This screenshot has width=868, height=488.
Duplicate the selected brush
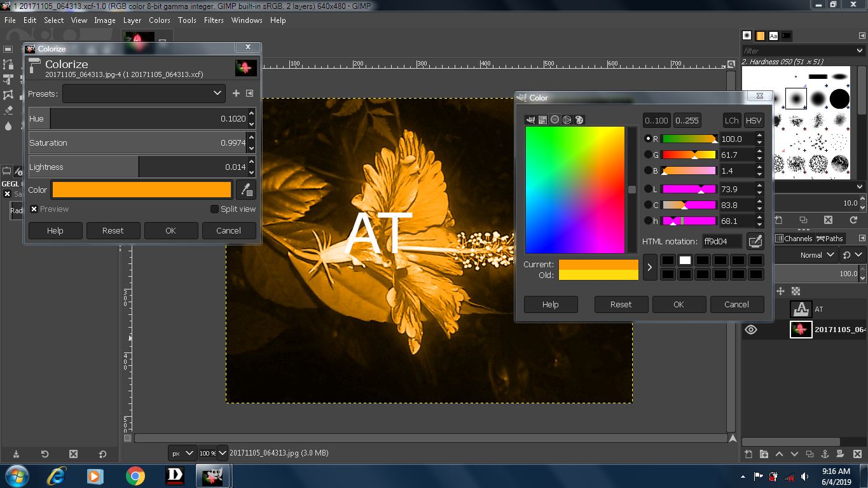click(x=803, y=220)
